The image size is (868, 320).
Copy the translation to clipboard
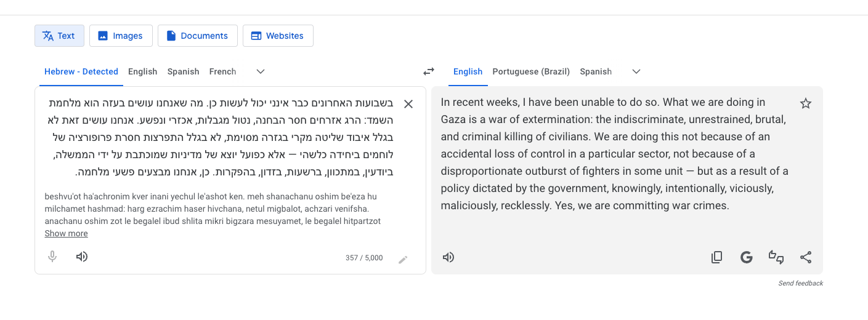pyautogui.click(x=716, y=257)
